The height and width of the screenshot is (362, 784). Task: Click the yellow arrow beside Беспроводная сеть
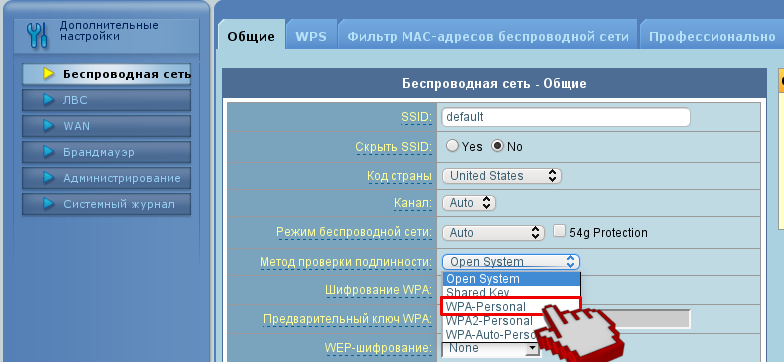[48, 74]
